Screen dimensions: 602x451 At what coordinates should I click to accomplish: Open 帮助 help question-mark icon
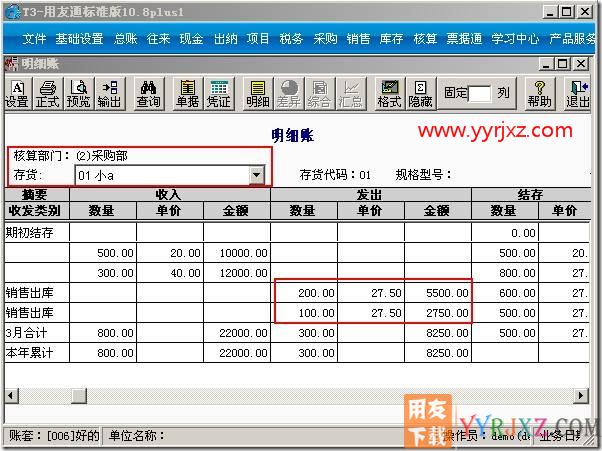(x=539, y=94)
